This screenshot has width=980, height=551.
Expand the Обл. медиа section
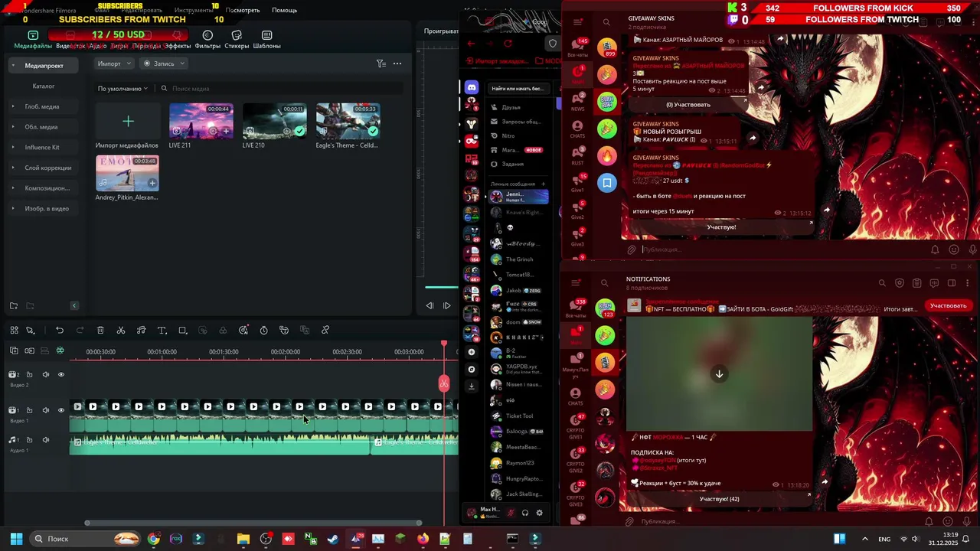(x=13, y=127)
